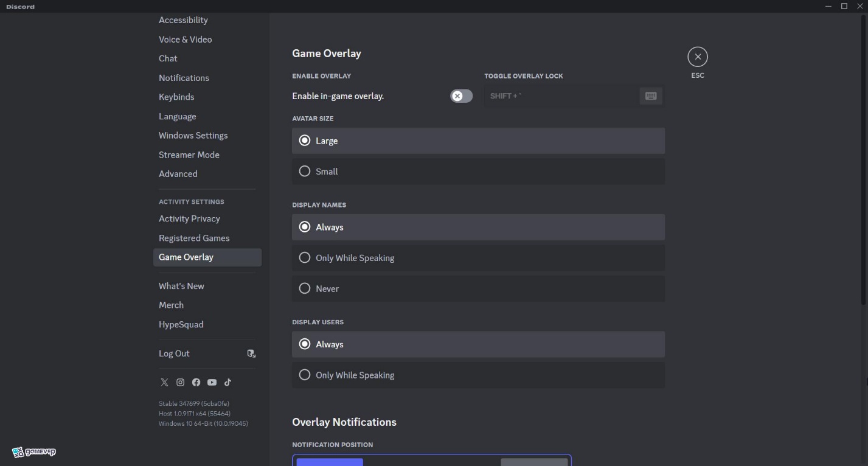Open Discord's YouTube social link
The image size is (868, 466).
(x=212, y=383)
